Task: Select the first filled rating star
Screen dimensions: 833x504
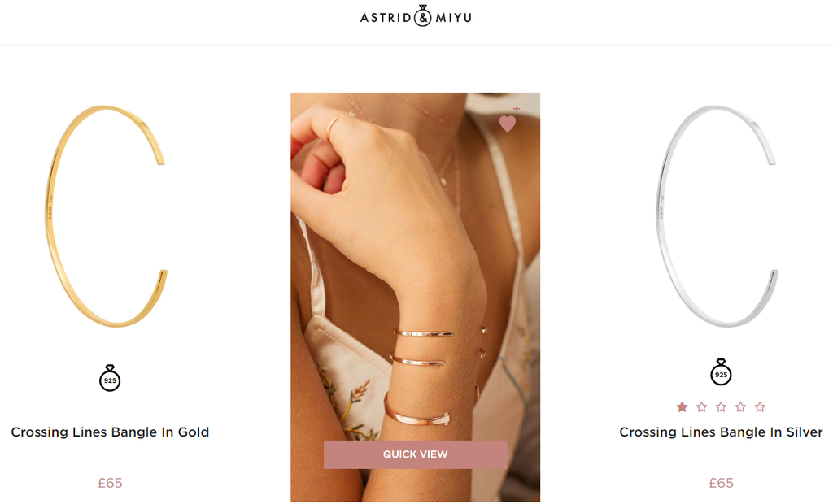Action: coord(683,407)
